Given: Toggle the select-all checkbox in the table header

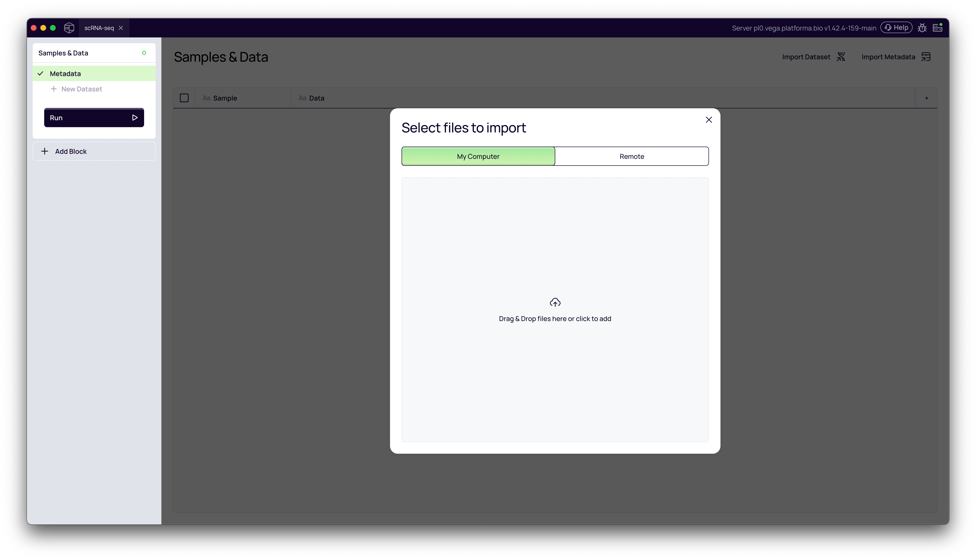Looking at the screenshot, I should pos(184,98).
